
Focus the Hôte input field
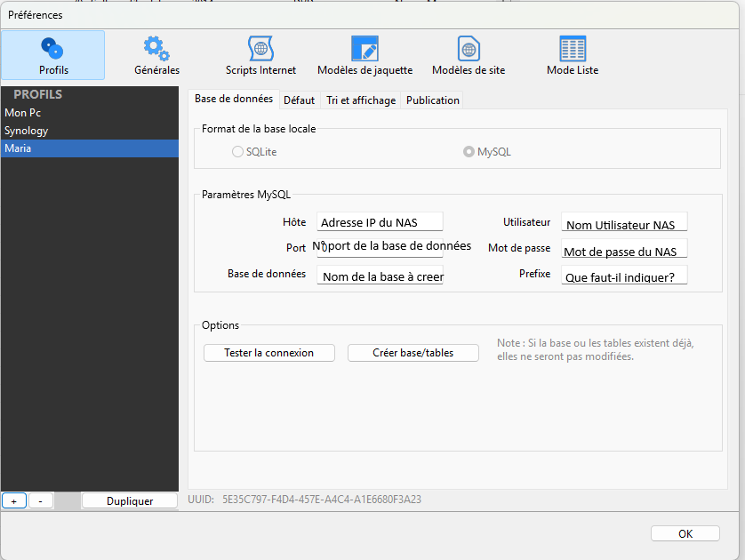coord(381,222)
